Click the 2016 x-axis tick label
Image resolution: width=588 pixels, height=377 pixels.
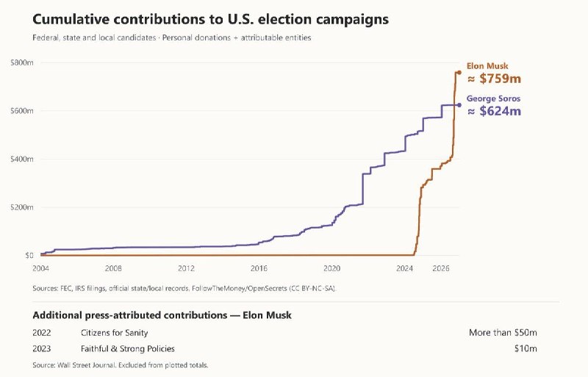click(259, 268)
